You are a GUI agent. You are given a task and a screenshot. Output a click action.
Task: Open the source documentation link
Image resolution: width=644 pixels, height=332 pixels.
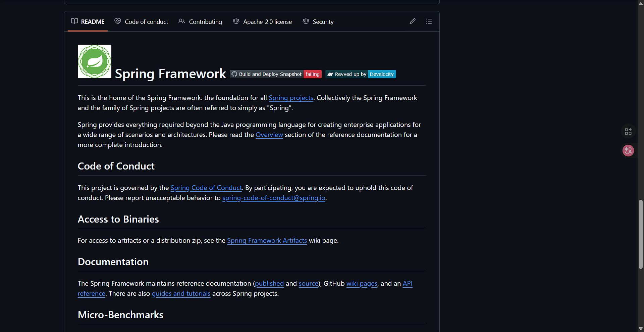308,283
